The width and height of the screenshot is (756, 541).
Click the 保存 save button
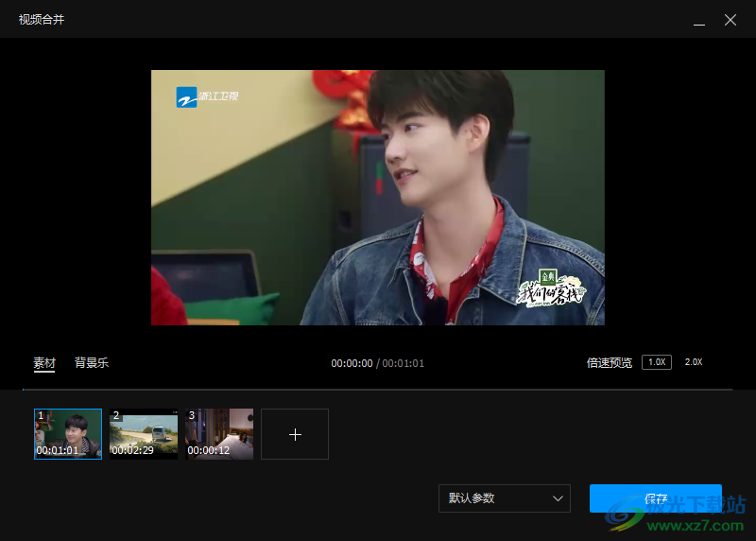point(656,498)
